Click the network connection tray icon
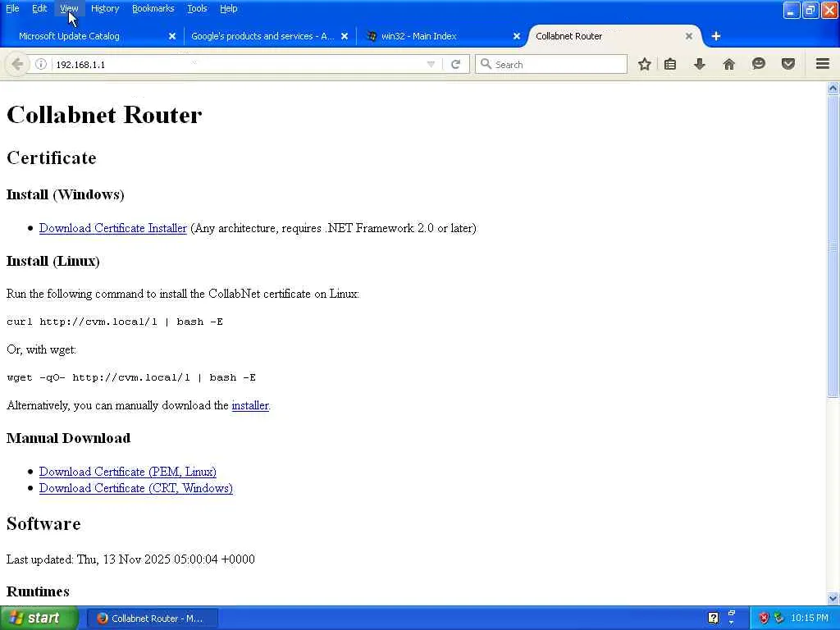Viewport: 840px width, 630px height. (778, 618)
